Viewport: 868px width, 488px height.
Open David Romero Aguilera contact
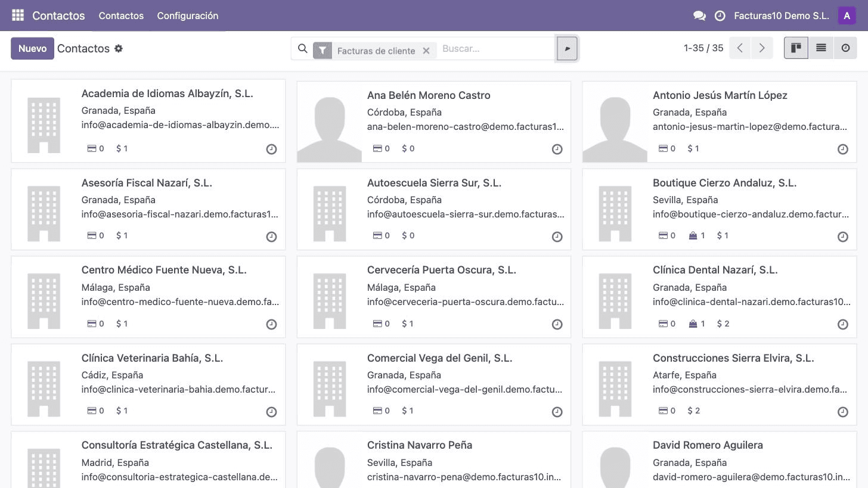coord(720,460)
